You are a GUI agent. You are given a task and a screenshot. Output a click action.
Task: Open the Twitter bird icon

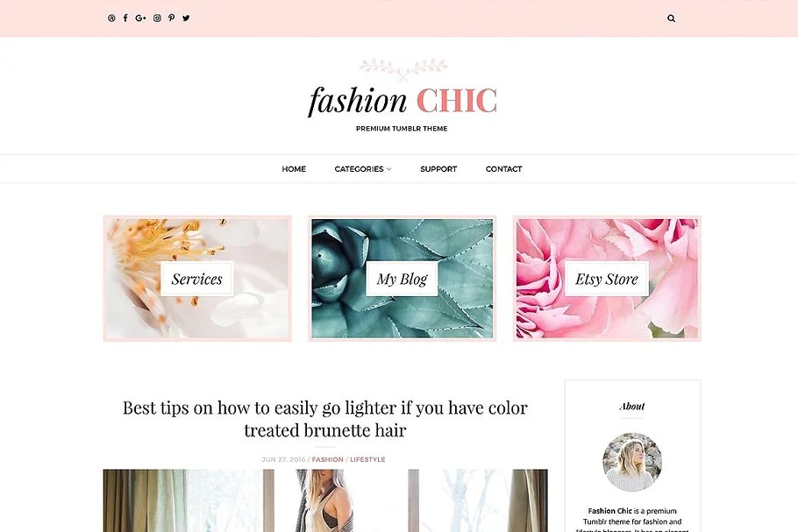pos(186,18)
